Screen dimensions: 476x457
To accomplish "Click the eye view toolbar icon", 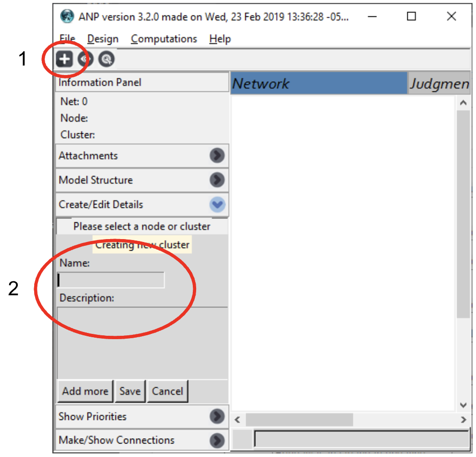I will (85, 59).
